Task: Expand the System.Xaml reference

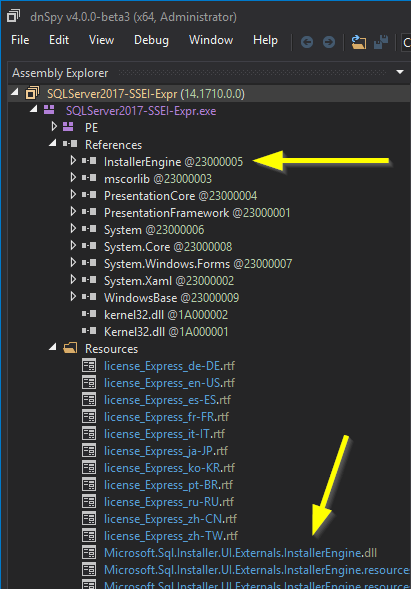Action: (x=73, y=279)
